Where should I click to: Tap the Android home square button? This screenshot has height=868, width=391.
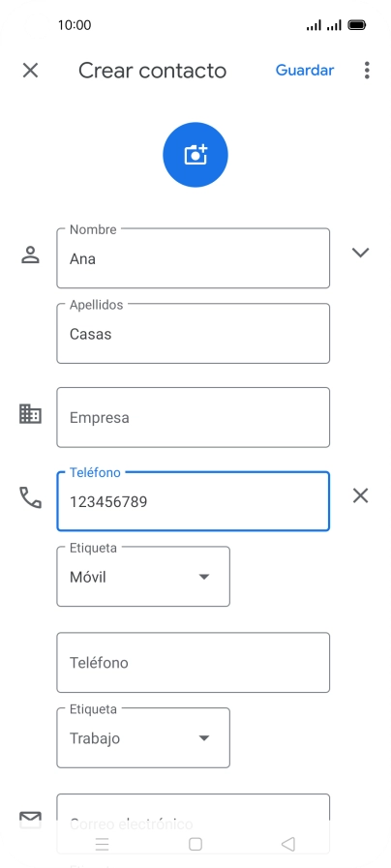pyautogui.click(x=195, y=844)
